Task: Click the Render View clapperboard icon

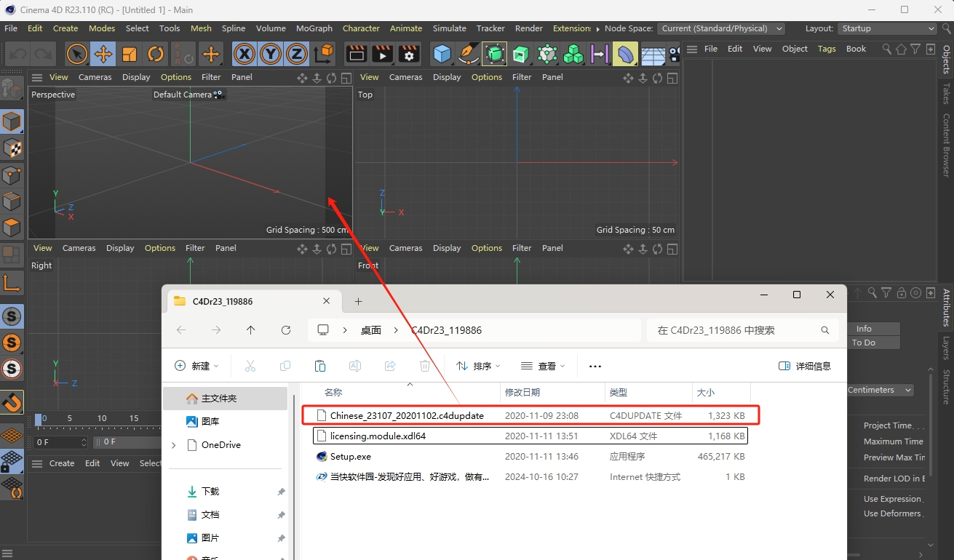Action: (x=356, y=54)
